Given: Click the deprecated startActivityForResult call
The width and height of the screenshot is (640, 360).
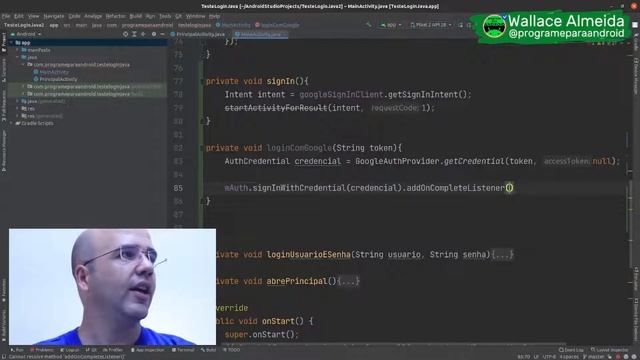Looking at the screenshot, I should click(x=276, y=108).
